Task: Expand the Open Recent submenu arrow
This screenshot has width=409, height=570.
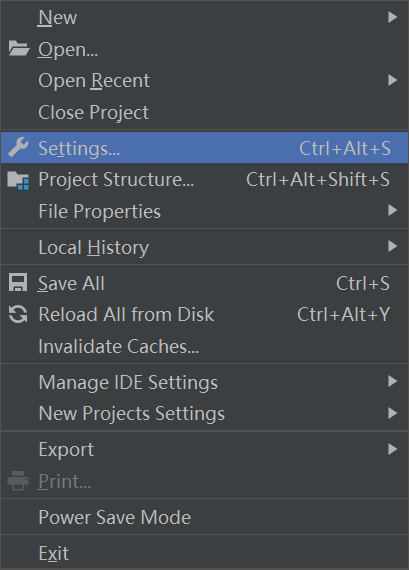Action: pyautogui.click(x=392, y=80)
